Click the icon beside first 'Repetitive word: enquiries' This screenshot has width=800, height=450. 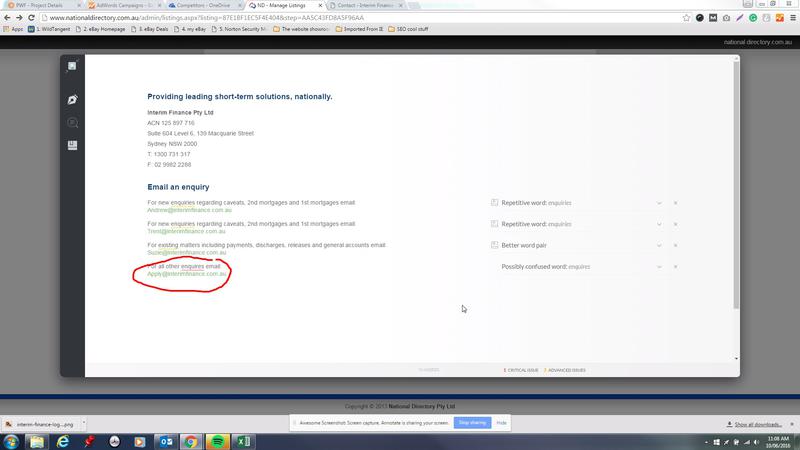(x=494, y=203)
